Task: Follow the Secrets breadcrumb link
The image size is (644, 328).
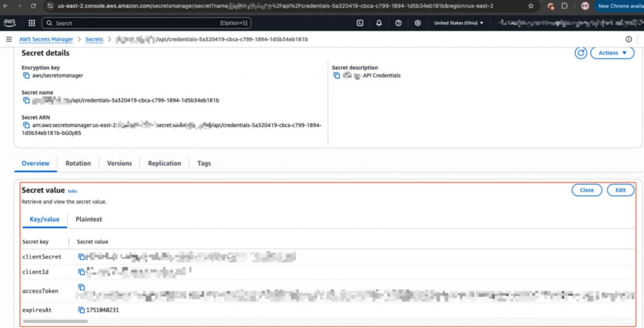Action: [x=94, y=39]
